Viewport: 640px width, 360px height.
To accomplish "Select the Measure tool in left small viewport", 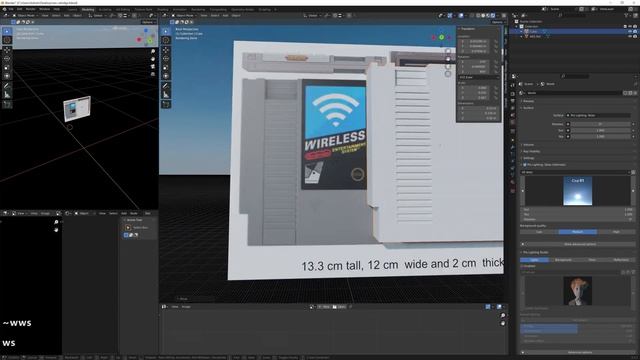I will point(7,95).
